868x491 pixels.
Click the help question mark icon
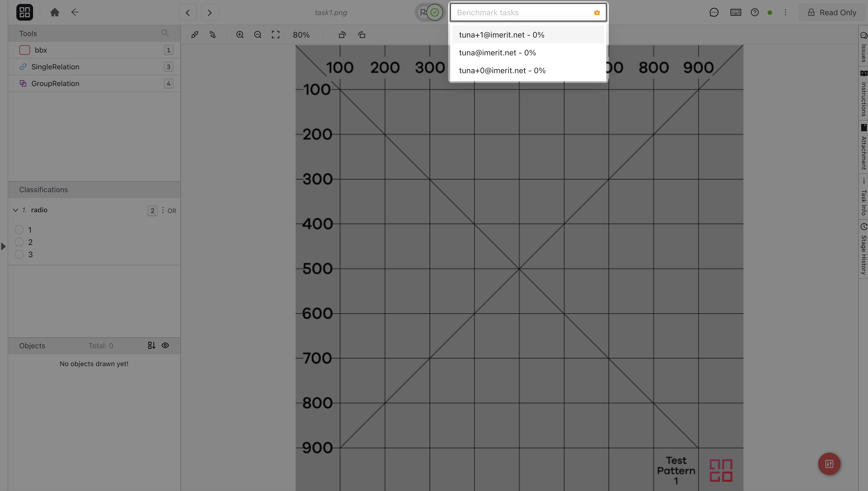tap(755, 12)
